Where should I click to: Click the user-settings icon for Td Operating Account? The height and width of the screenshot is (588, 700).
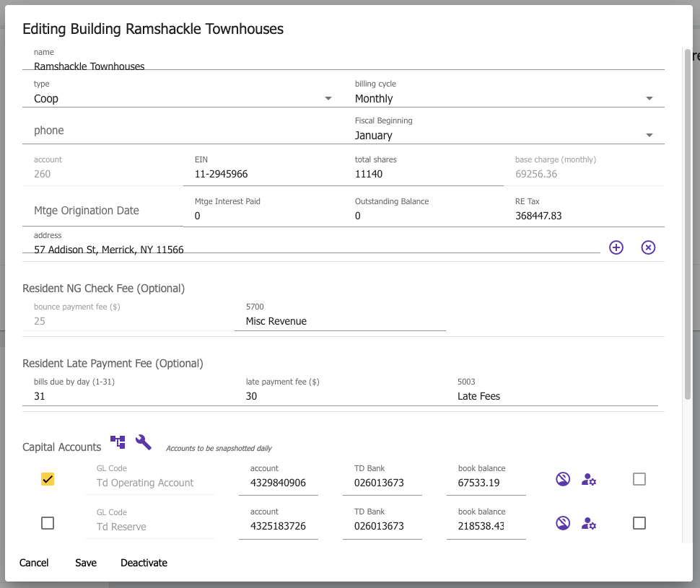(589, 480)
